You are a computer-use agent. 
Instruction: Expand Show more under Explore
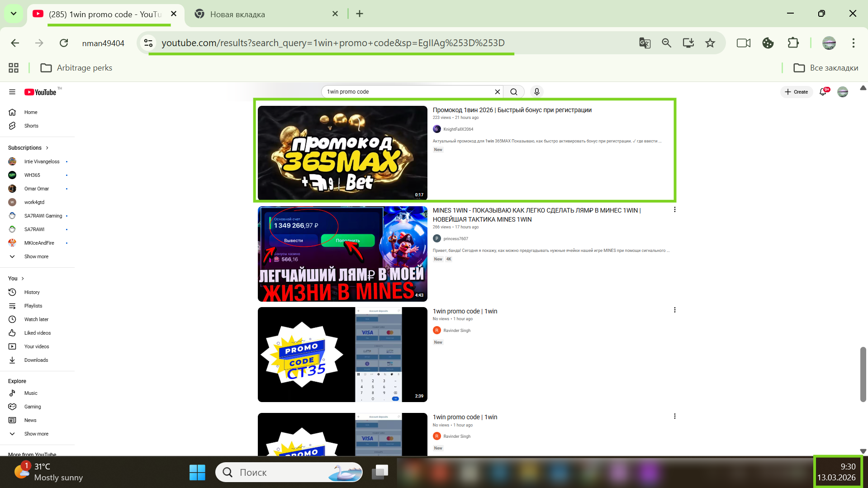coord(36,434)
